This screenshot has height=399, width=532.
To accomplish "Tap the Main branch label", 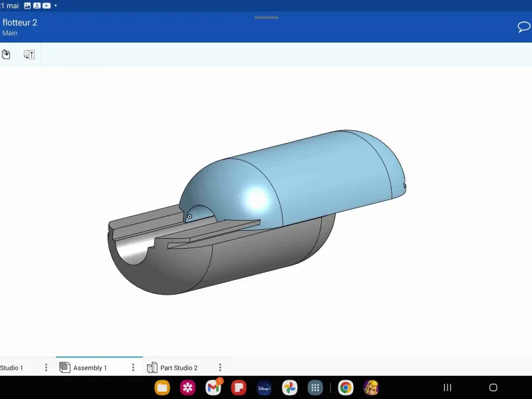I will point(10,33).
